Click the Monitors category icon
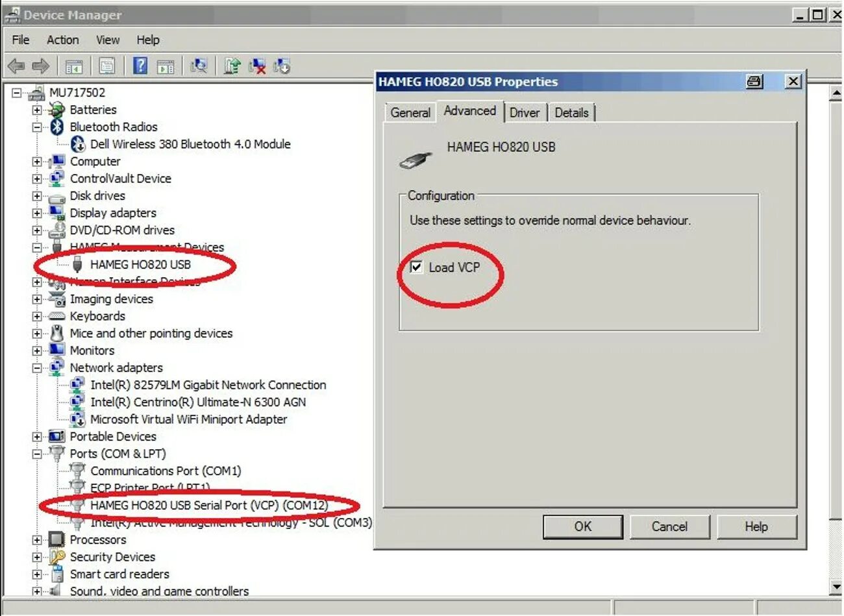Screen dimensions: 844x616 pos(57,351)
